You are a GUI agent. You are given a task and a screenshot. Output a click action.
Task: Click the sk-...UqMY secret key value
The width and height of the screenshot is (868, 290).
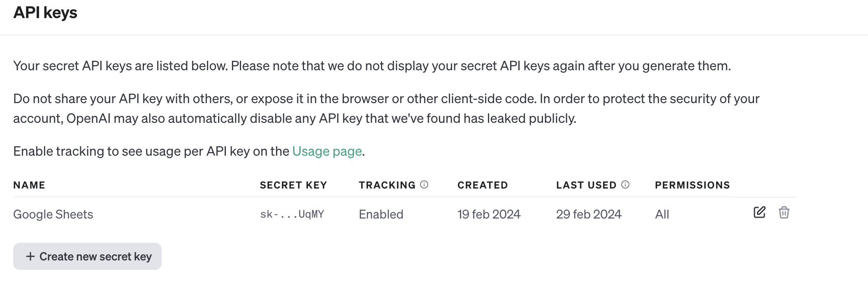point(292,214)
